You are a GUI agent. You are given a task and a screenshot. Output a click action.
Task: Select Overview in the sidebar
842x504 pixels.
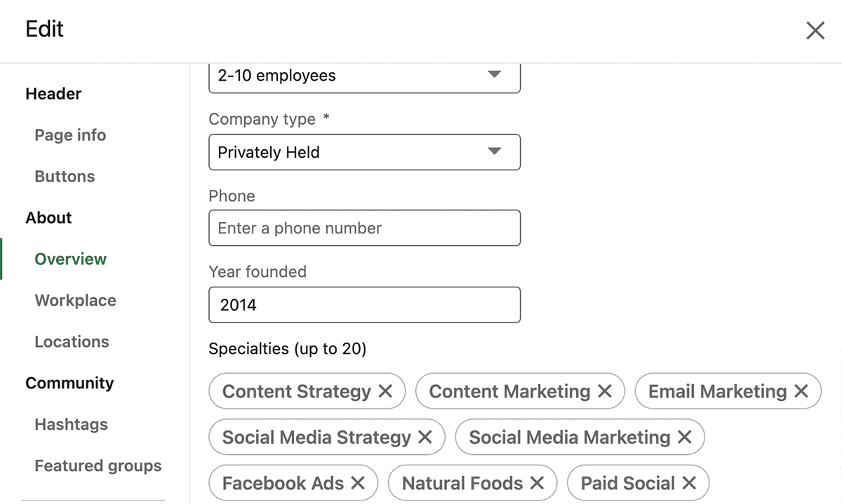pos(71,259)
